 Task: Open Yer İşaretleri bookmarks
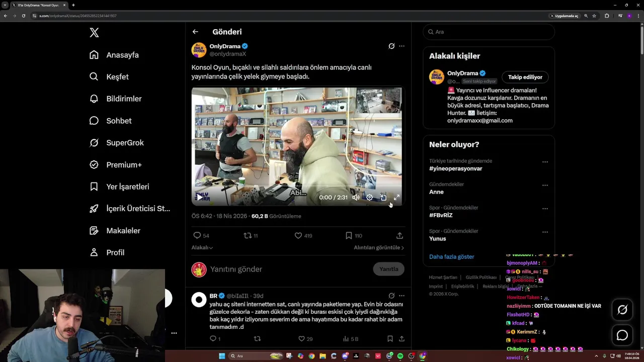(119, 187)
